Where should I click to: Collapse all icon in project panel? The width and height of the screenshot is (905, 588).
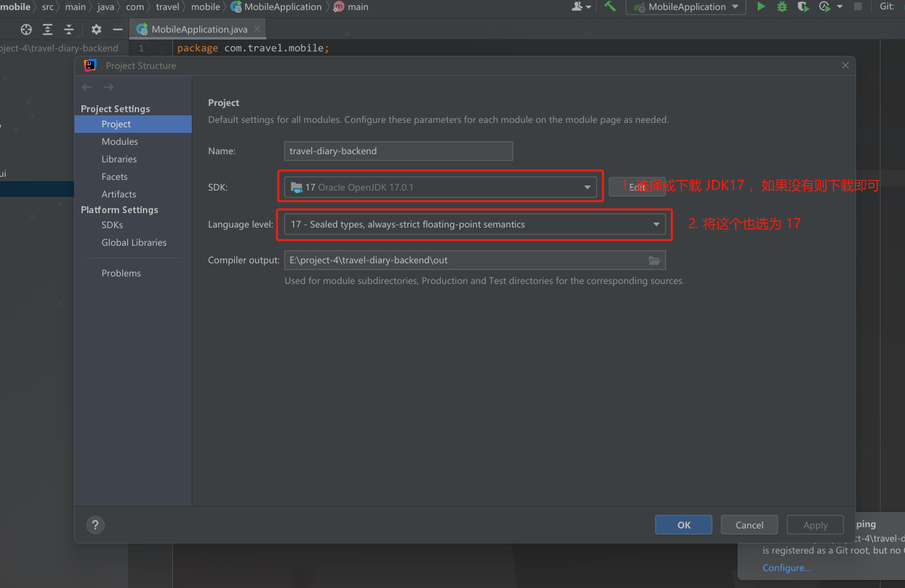(69, 29)
